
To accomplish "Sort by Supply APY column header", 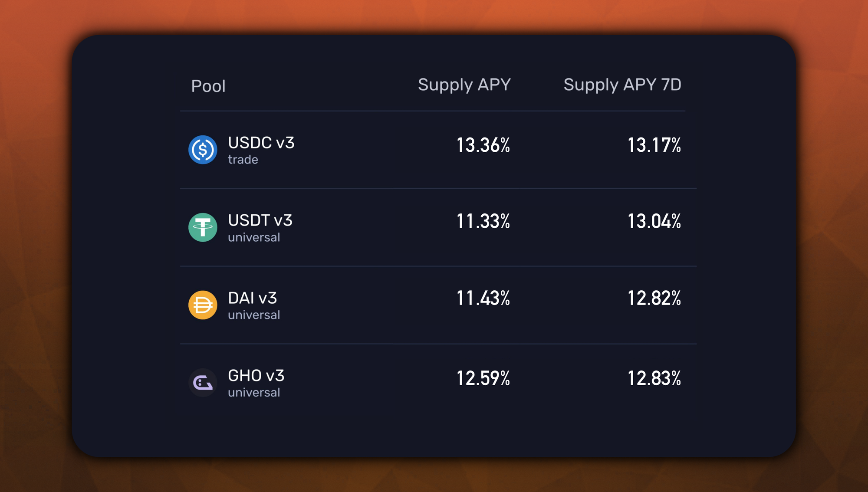I will coord(464,85).
